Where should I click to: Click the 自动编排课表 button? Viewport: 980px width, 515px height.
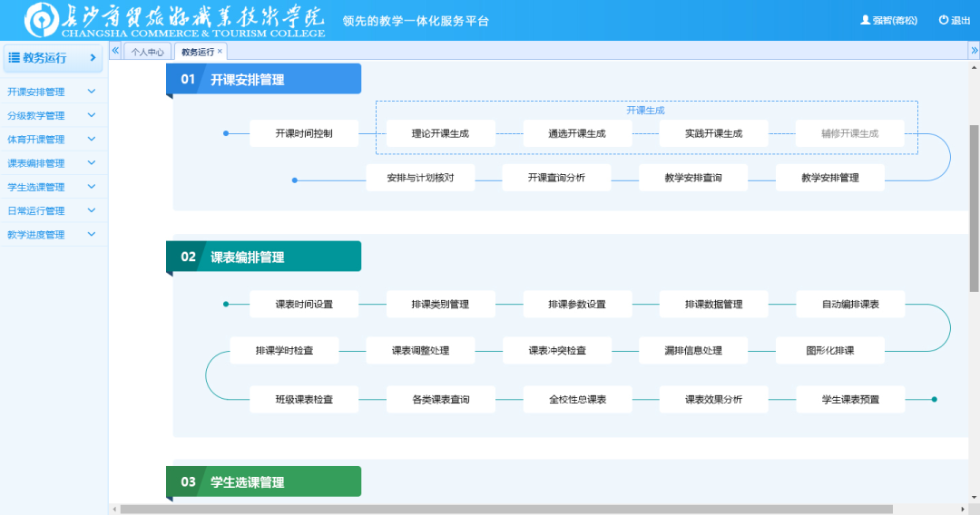pyautogui.click(x=850, y=304)
